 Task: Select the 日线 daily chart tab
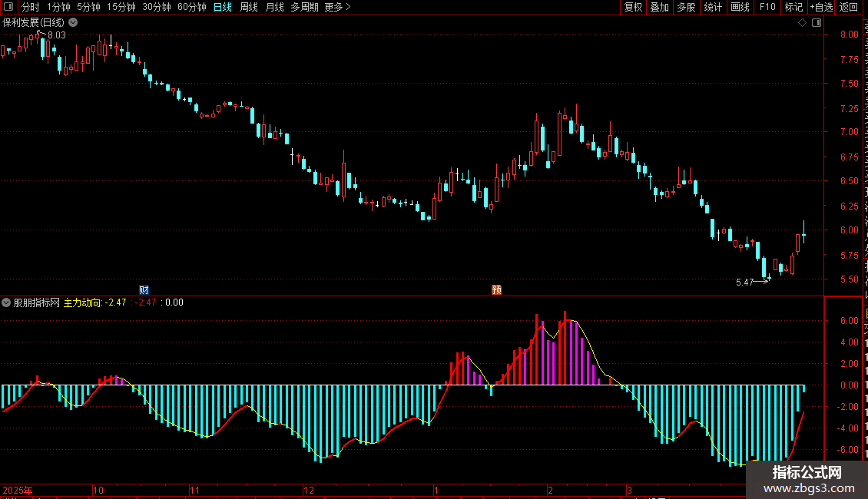(x=223, y=7)
